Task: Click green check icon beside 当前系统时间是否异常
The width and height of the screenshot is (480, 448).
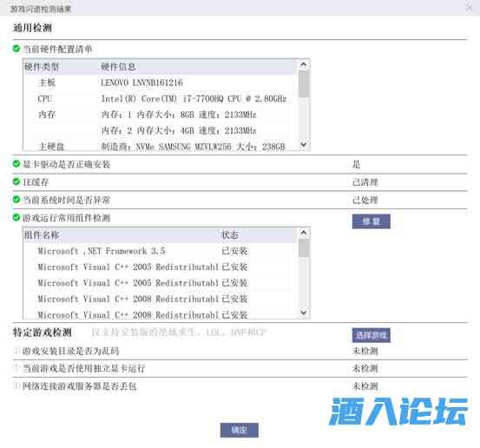Action: coord(16,200)
